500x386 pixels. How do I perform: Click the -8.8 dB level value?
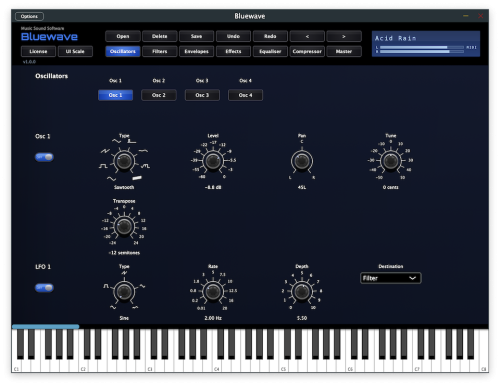(x=213, y=187)
